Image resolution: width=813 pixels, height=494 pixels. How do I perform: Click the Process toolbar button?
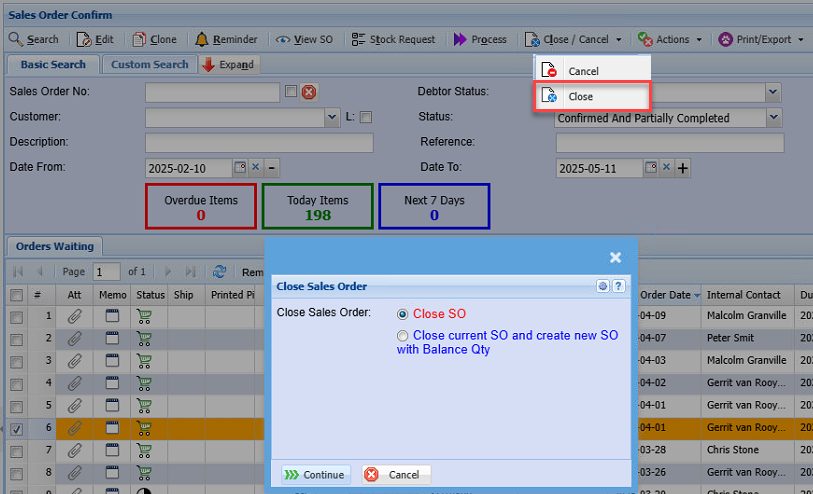tap(480, 39)
